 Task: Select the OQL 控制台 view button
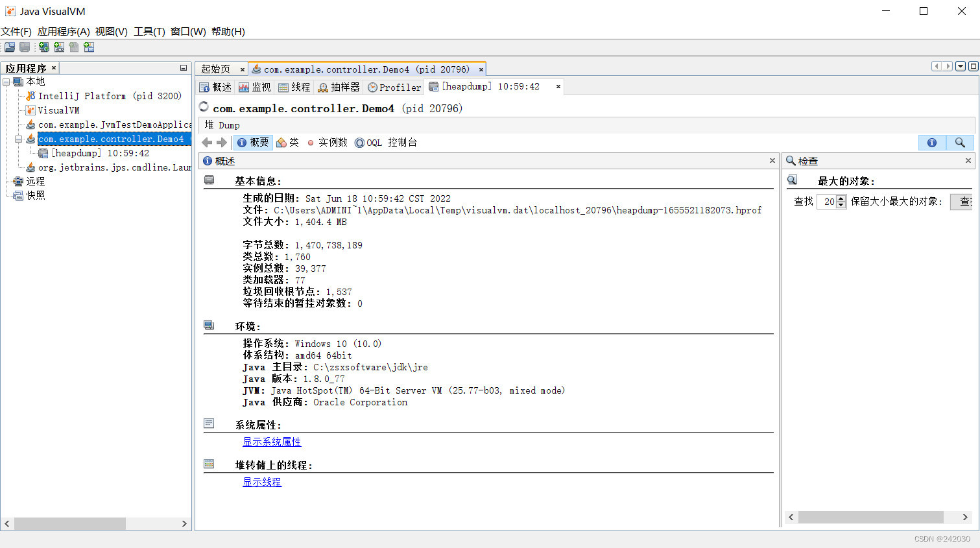click(386, 143)
